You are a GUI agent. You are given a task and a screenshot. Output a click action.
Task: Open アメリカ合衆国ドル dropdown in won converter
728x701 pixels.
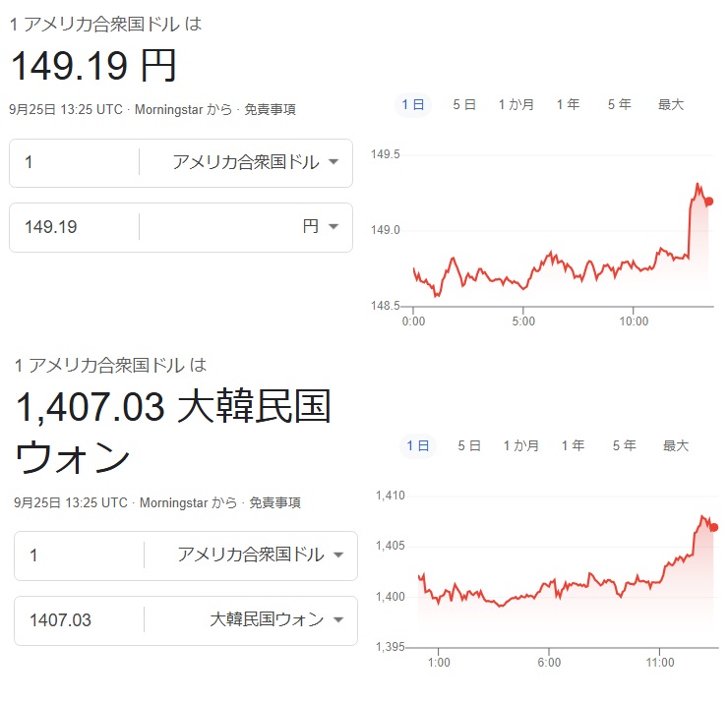(260, 555)
